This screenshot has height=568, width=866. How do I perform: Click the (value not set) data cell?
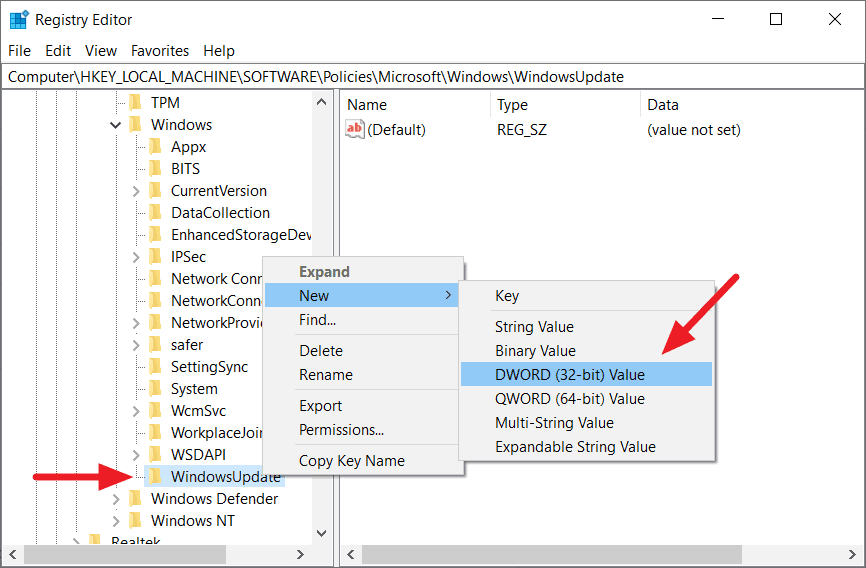coord(694,130)
